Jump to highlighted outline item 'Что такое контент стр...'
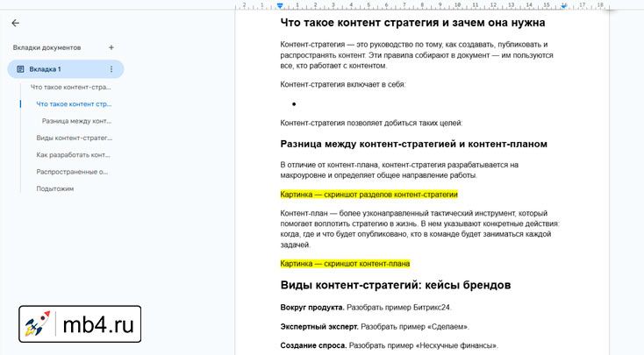The width and height of the screenshot is (644, 355). click(74, 104)
